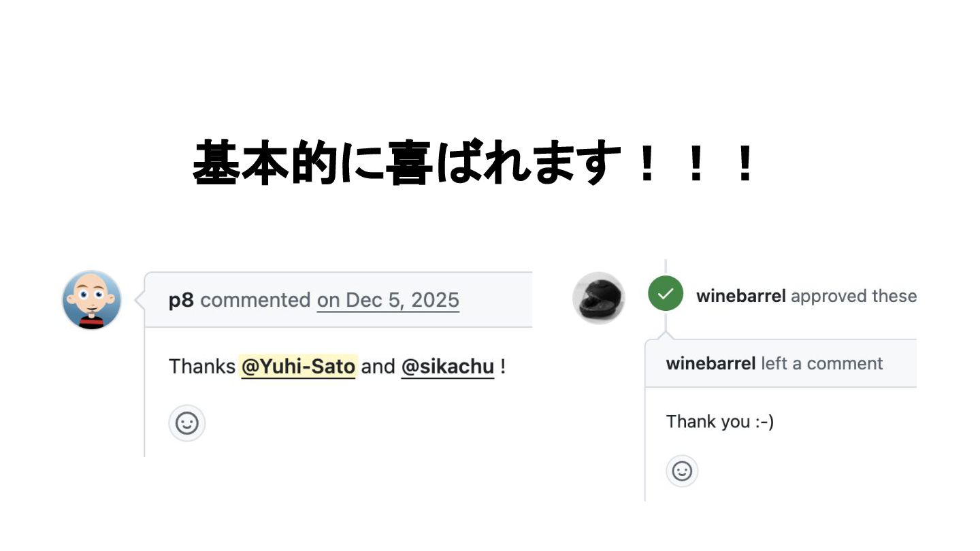Click the "Thank you :-)" comment text
Viewport: 980px width, 551px height.
(x=720, y=422)
